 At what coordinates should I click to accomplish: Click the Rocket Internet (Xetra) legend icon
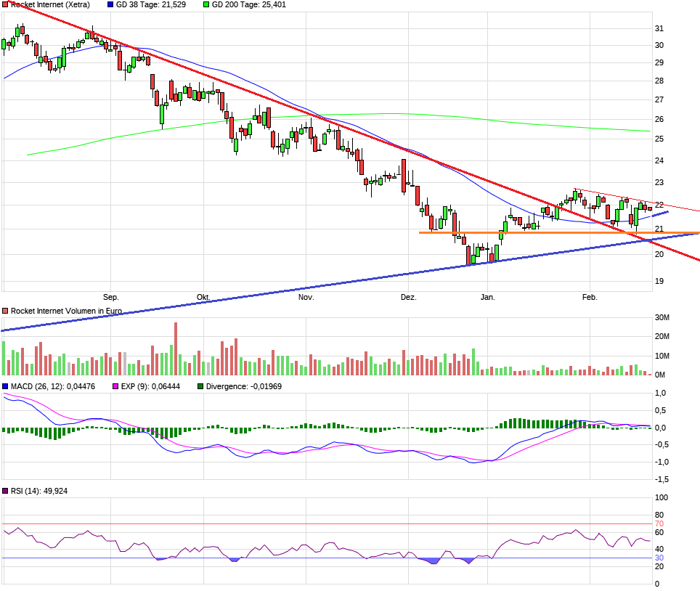[5, 4]
